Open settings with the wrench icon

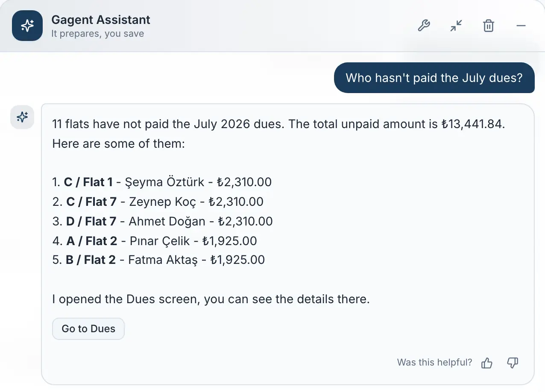click(423, 26)
